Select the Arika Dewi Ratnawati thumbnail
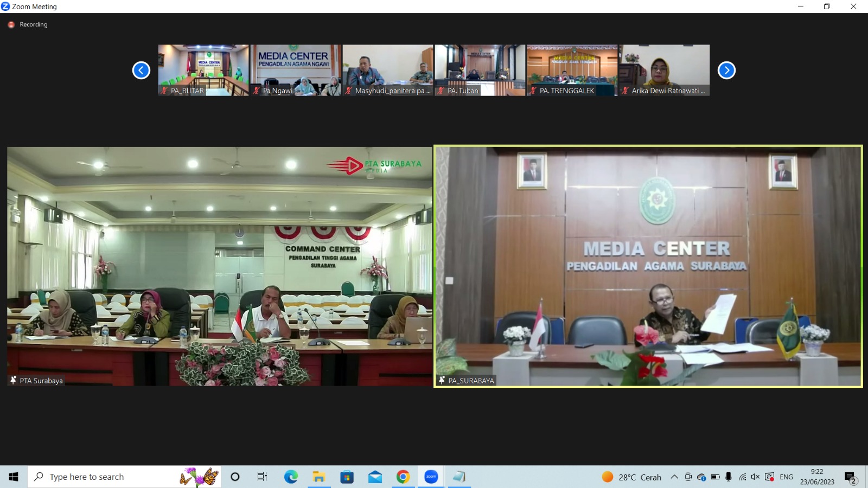Viewport: 868px width, 488px height. 665,70
